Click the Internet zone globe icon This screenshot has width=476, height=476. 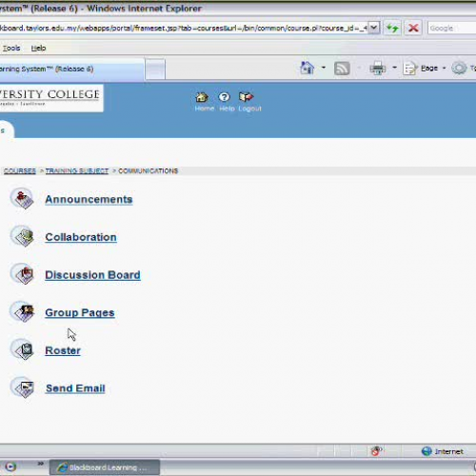point(426,451)
